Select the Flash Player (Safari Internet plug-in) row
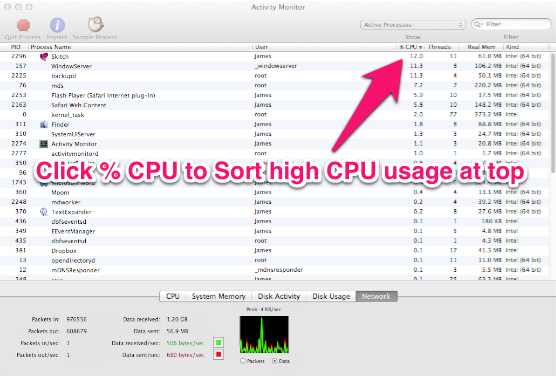556x376 pixels. pos(275,95)
